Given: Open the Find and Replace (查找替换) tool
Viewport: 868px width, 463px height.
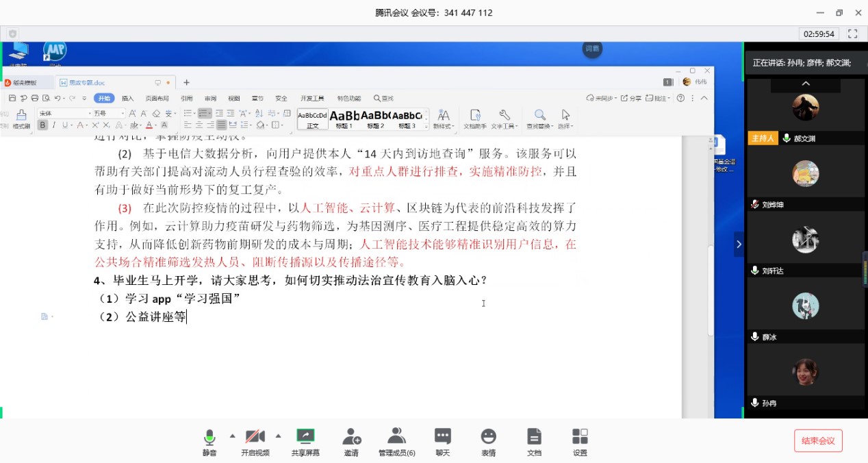Looking at the screenshot, I should coord(539,118).
